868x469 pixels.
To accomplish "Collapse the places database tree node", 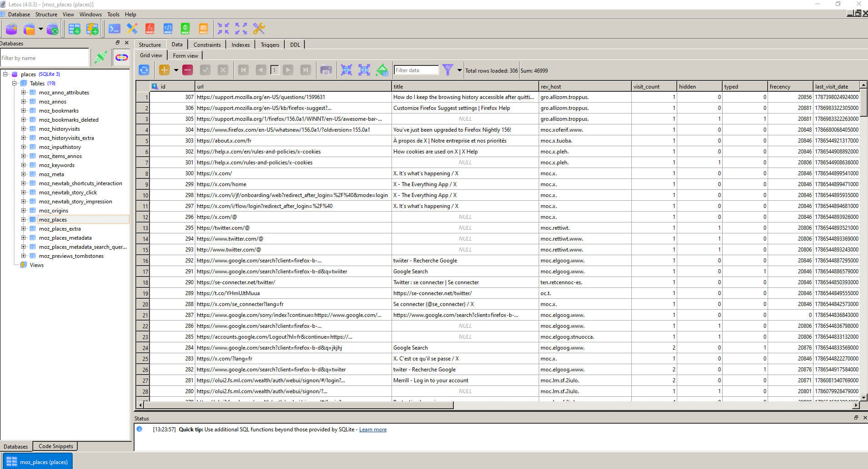I will click(6, 74).
